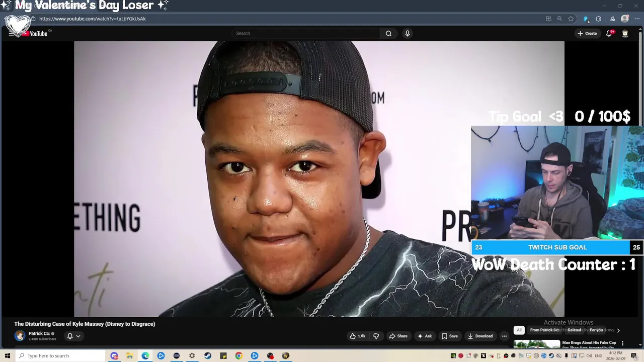The height and width of the screenshot is (362, 644).
Task: Share the Kyle Massey video
Action: click(x=398, y=336)
